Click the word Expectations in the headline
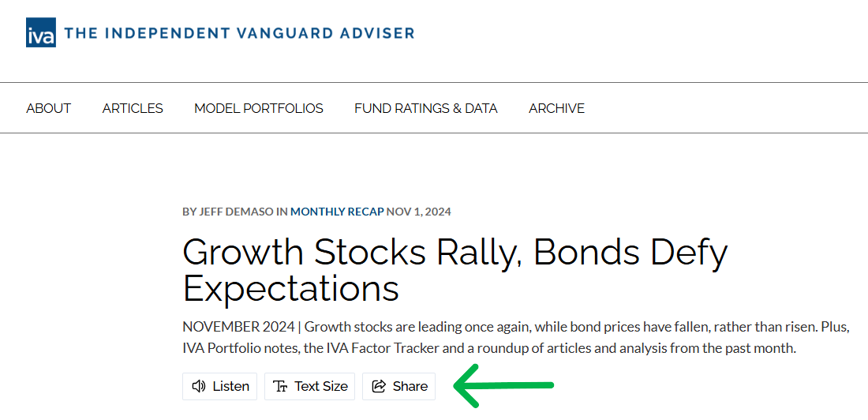This screenshot has width=868, height=420. pos(290,289)
